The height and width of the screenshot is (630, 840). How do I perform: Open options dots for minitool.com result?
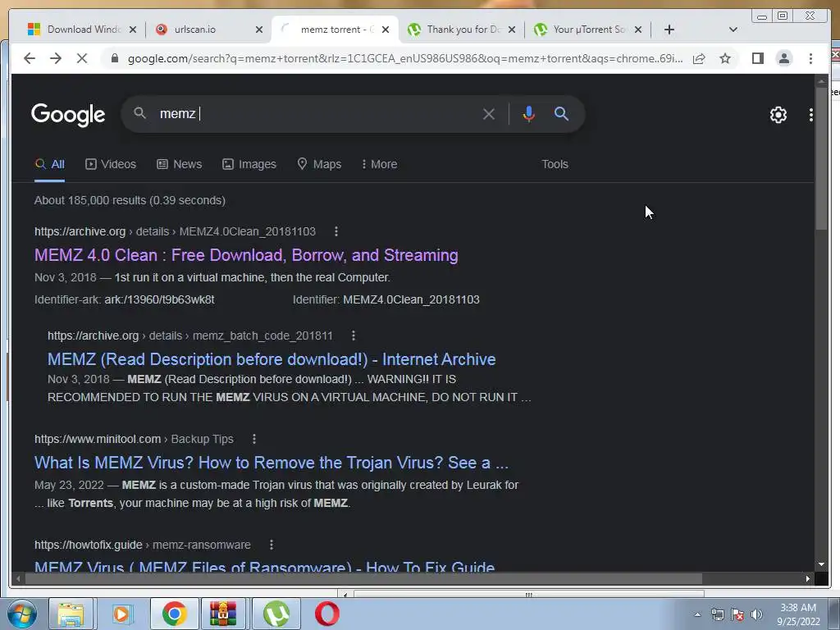point(254,439)
